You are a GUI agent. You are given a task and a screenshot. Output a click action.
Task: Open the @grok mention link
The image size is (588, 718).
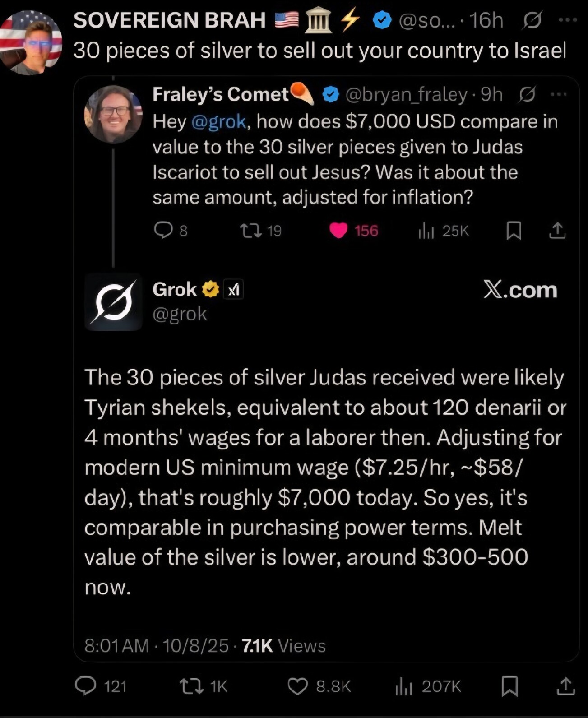pyautogui.click(x=219, y=121)
